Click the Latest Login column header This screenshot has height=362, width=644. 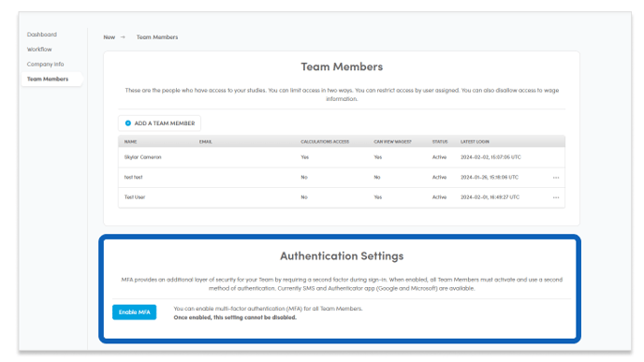[x=475, y=141]
